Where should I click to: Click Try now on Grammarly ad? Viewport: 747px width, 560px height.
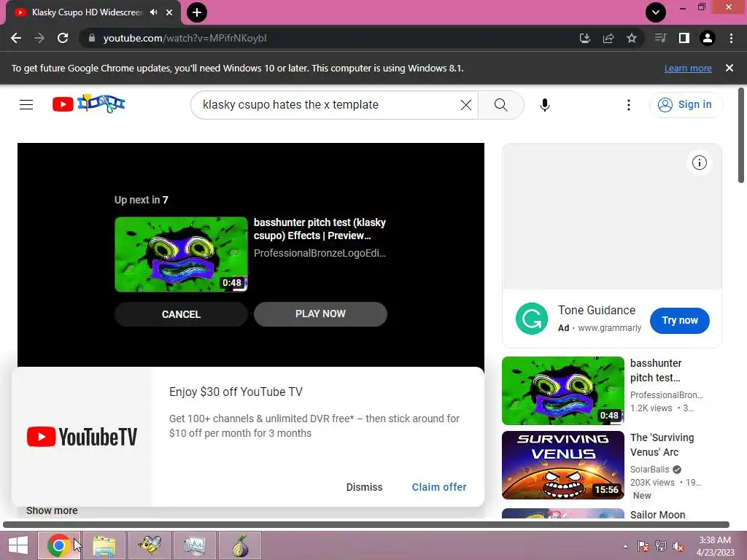[x=680, y=321]
